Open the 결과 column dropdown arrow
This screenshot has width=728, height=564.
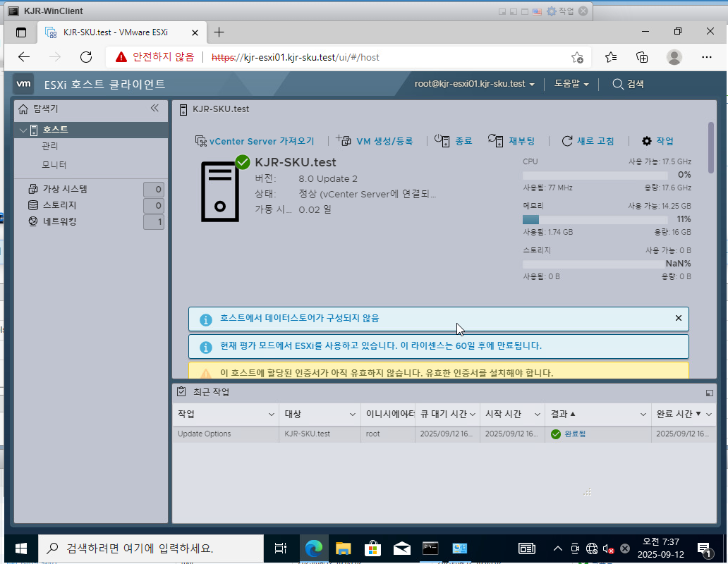point(643,415)
